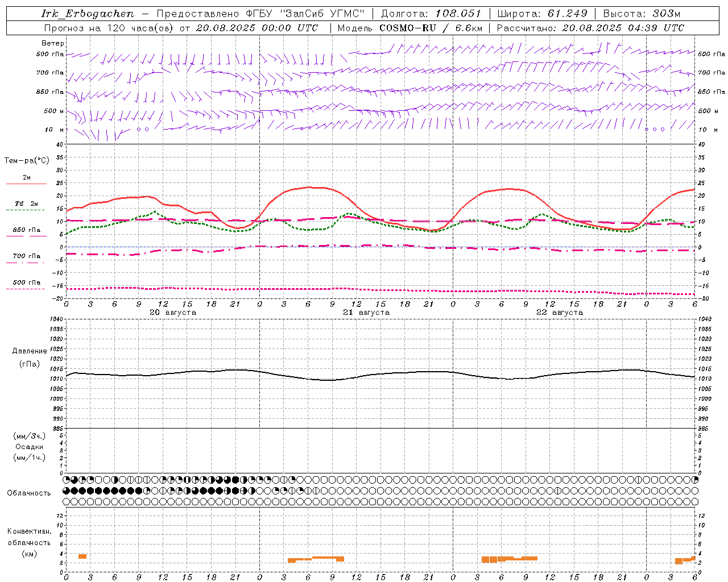Select the elevation label Высота: 303м
Screen dimensions: 728x582
pyautogui.click(x=642, y=14)
